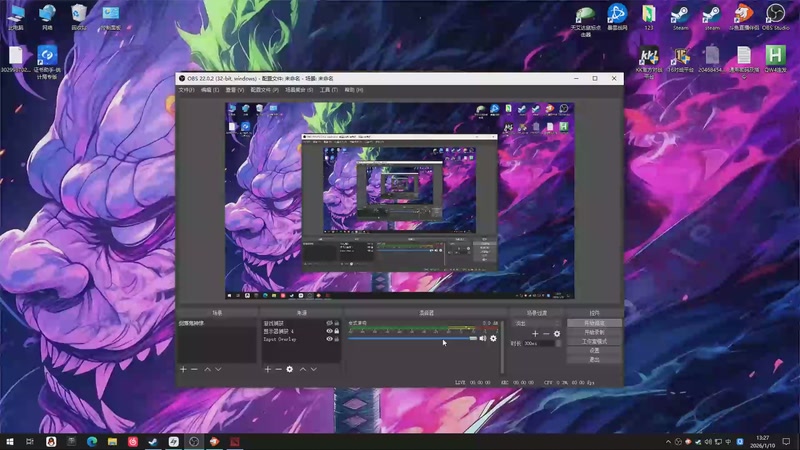Open the OBS Studio desktop shortcut

(x=776, y=17)
